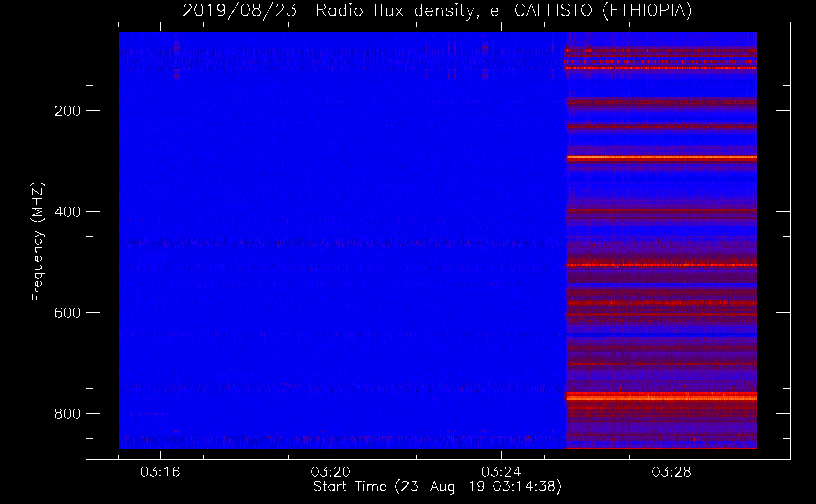Screen dimensions: 816x504
Task: Click the bright yellow emission band just below 300 MHz
Action: coord(662,158)
